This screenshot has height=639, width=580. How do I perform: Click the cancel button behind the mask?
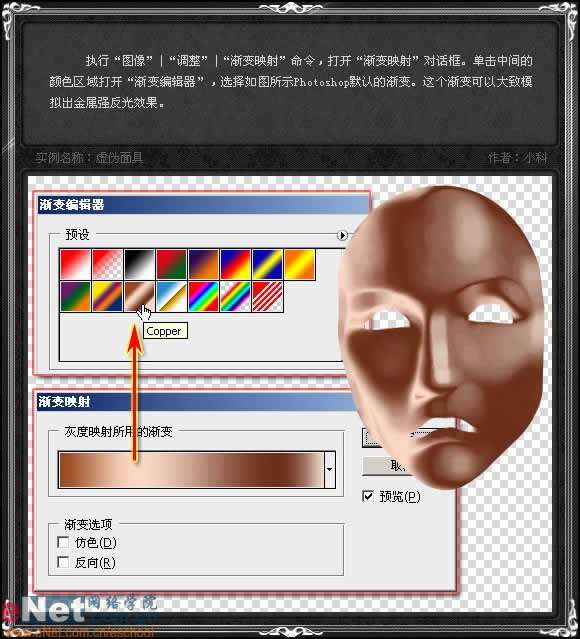(x=385, y=466)
